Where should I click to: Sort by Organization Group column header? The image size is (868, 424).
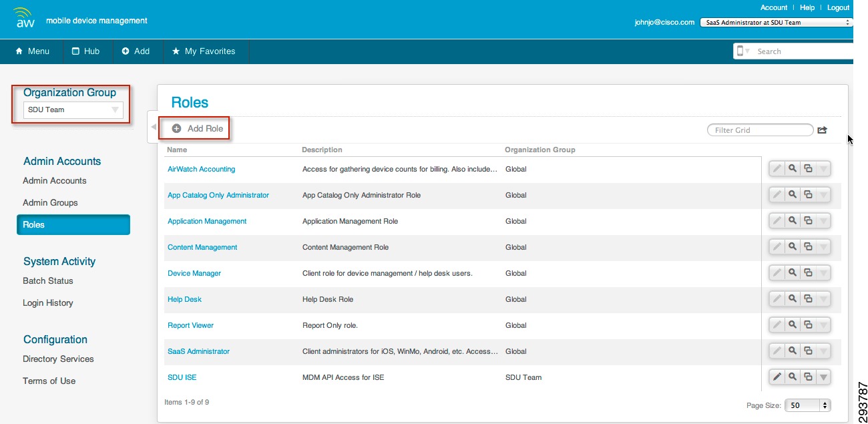click(x=539, y=150)
